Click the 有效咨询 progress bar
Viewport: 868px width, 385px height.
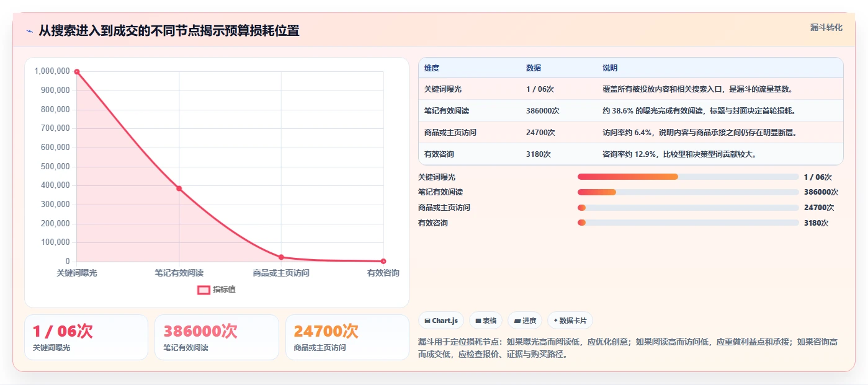[x=688, y=223]
